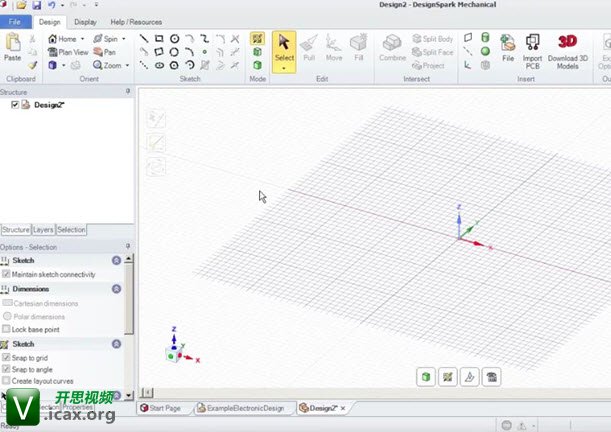
Task: Select the Three-Point Rectangle tool
Action: point(159,52)
